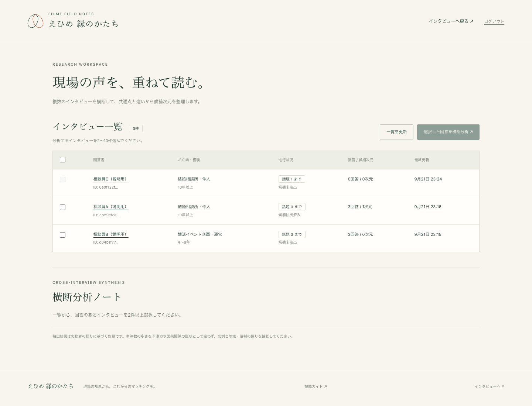Click the 3回答 / 0次元 cell

360,234
